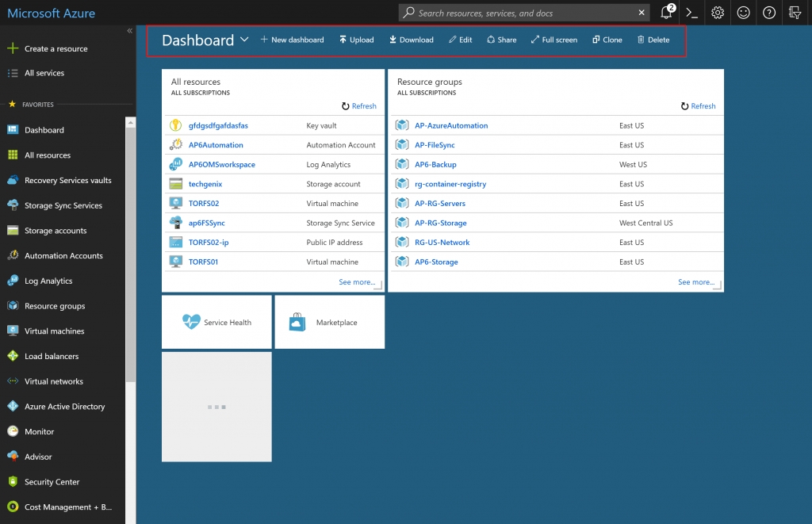The image size is (812, 524).
Task: Open the AP-AzureAutomation resource group
Action: [x=451, y=125]
